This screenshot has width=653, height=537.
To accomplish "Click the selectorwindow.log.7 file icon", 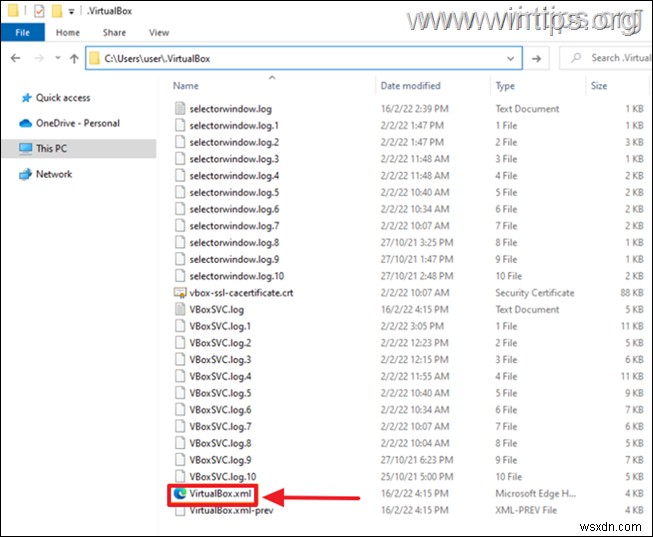I will click(180, 226).
